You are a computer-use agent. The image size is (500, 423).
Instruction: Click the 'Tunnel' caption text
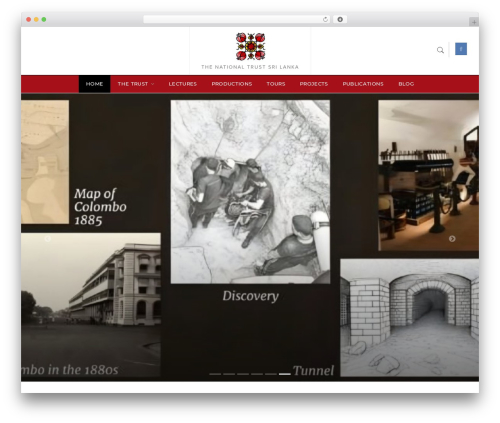313,370
